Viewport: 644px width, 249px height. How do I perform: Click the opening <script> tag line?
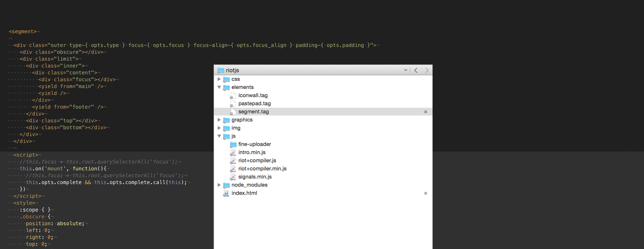[26, 155]
